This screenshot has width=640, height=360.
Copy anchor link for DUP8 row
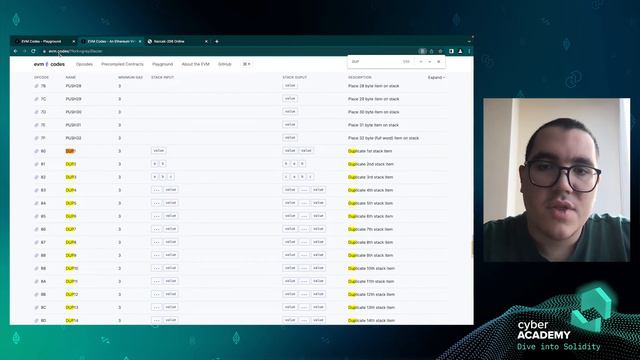click(36, 242)
